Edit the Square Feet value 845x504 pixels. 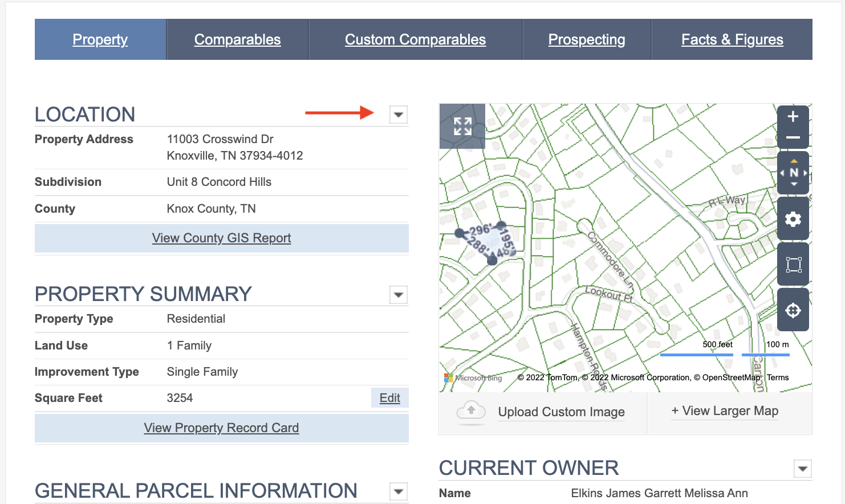[389, 398]
